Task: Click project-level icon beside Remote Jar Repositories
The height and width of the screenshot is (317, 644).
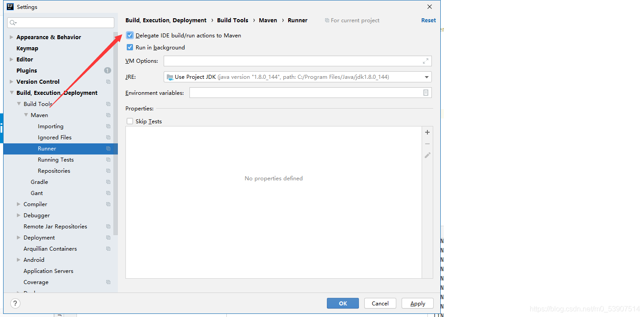Action: pyautogui.click(x=108, y=227)
